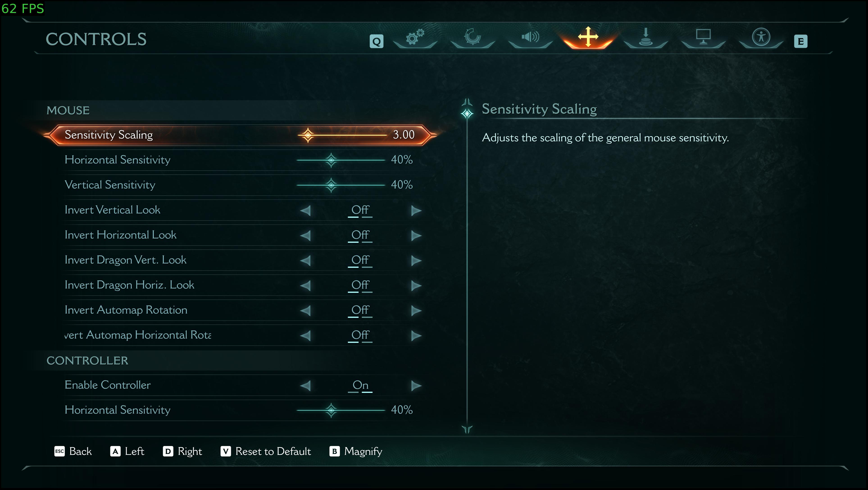Click right arrow for Invert Horizontal Look
Viewport: 868px width, 490px height.
tap(416, 235)
